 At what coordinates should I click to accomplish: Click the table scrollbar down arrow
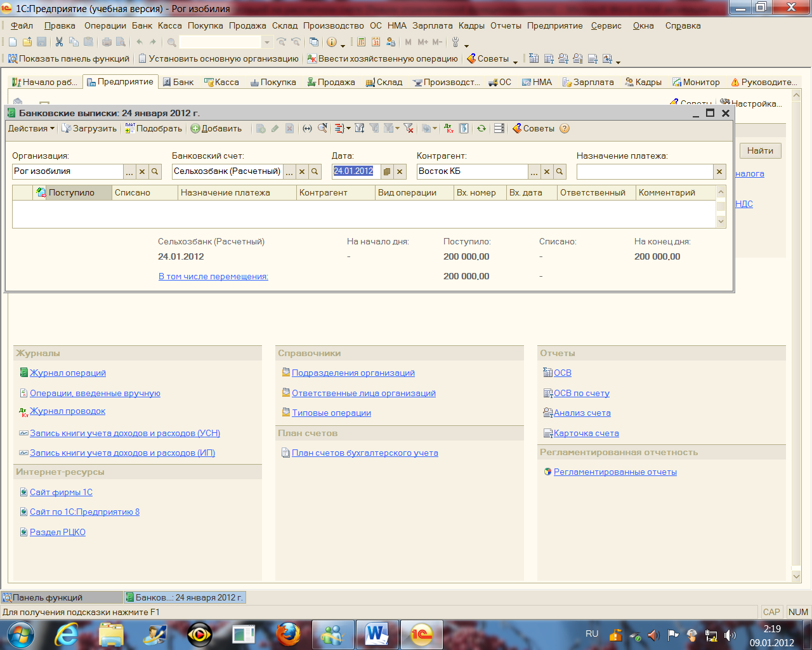[x=721, y=222]
